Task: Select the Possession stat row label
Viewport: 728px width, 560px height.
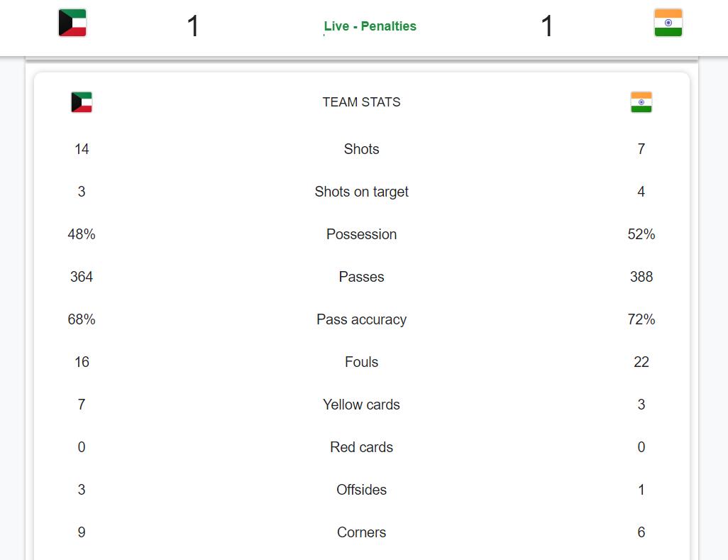Action: (361, 234)
